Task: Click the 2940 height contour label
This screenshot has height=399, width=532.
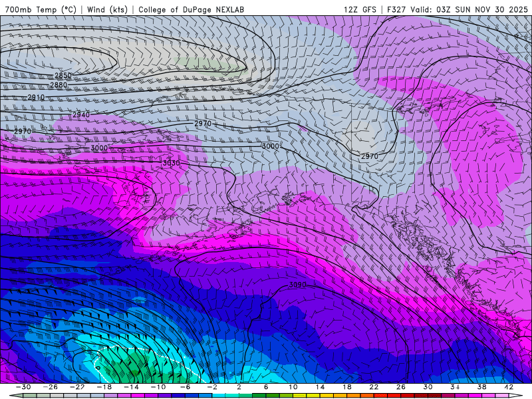Action: click(81, 114)
